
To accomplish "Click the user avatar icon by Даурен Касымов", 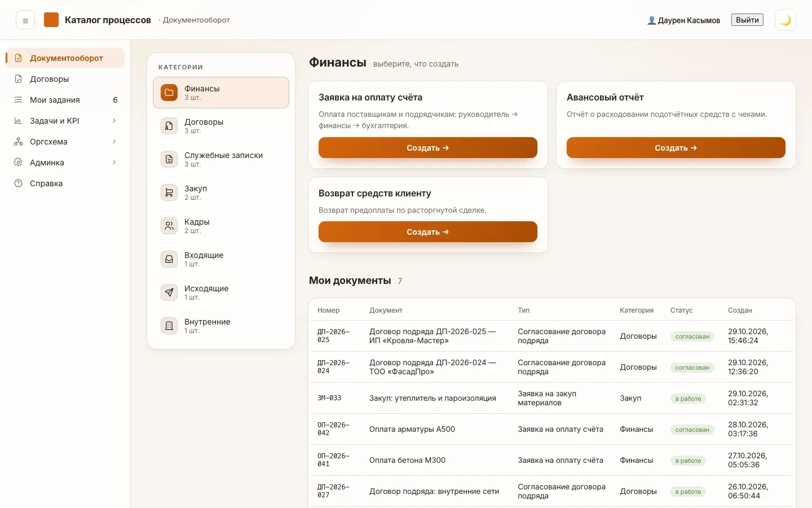I will 652,20.
